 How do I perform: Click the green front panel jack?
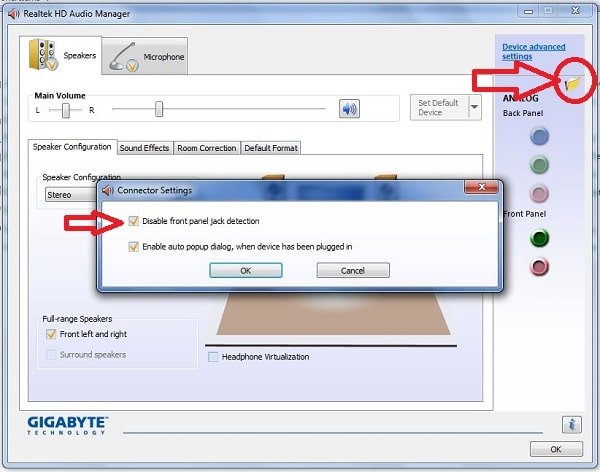click(540, 238)
